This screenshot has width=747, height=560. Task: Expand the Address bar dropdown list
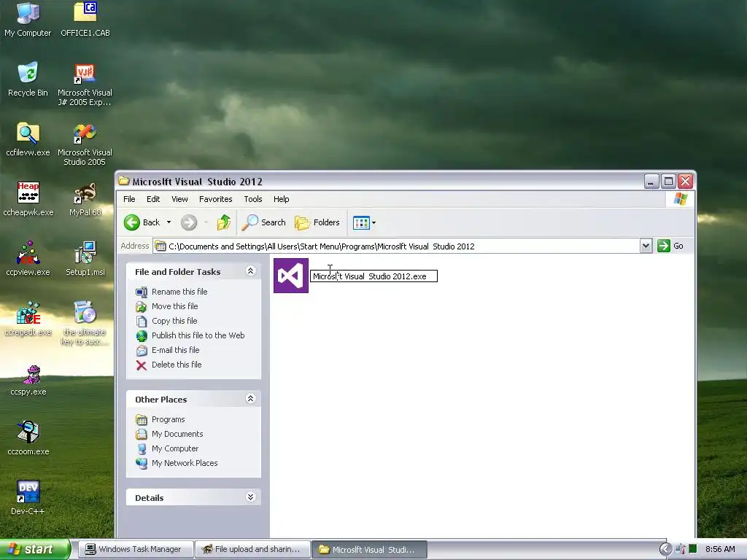pyautogui.click(x=646, y=246)
